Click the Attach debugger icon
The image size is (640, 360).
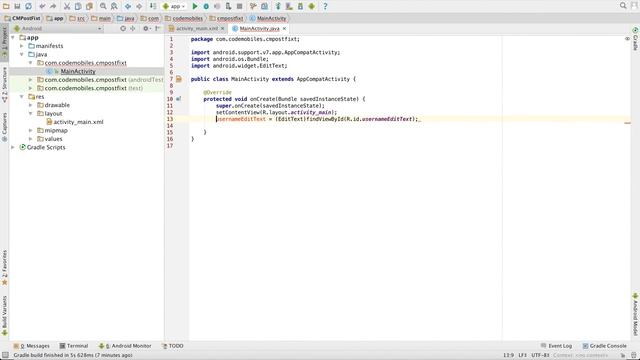228,6
